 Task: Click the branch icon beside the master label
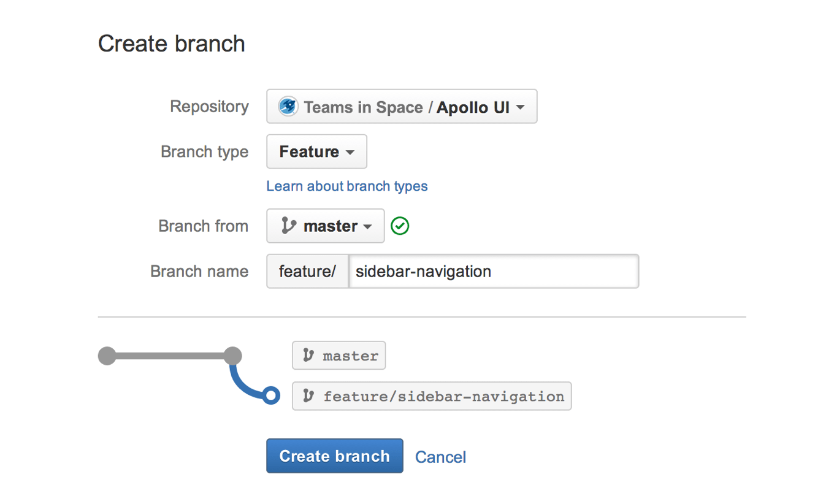308,356
